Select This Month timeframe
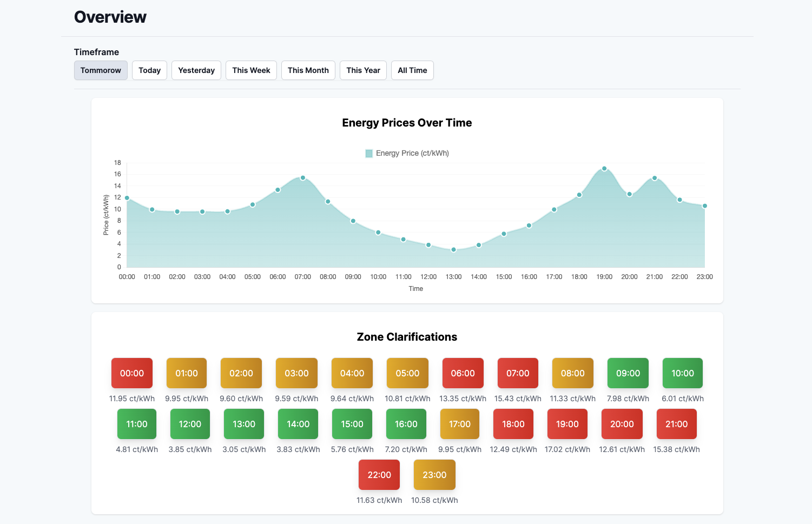The height and width of the screenshot is (524, 812). [308, 70]
